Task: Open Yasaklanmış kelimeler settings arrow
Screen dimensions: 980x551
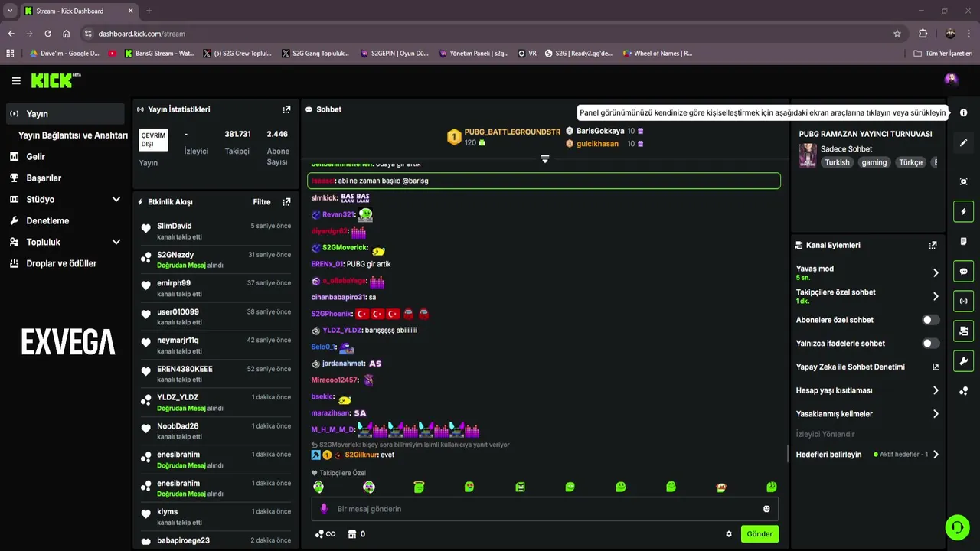Action: click(936, 414)
